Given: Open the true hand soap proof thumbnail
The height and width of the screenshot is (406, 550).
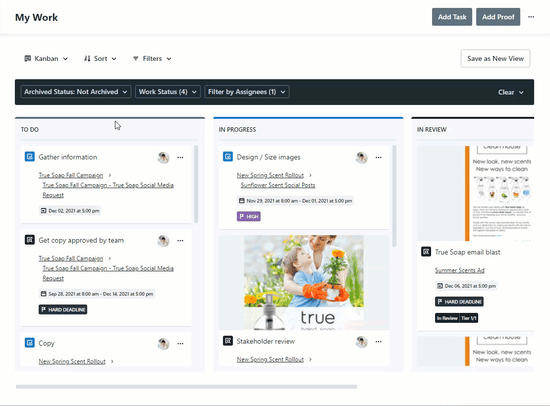Looking at the screenshot, I should [x=304, y=282].
